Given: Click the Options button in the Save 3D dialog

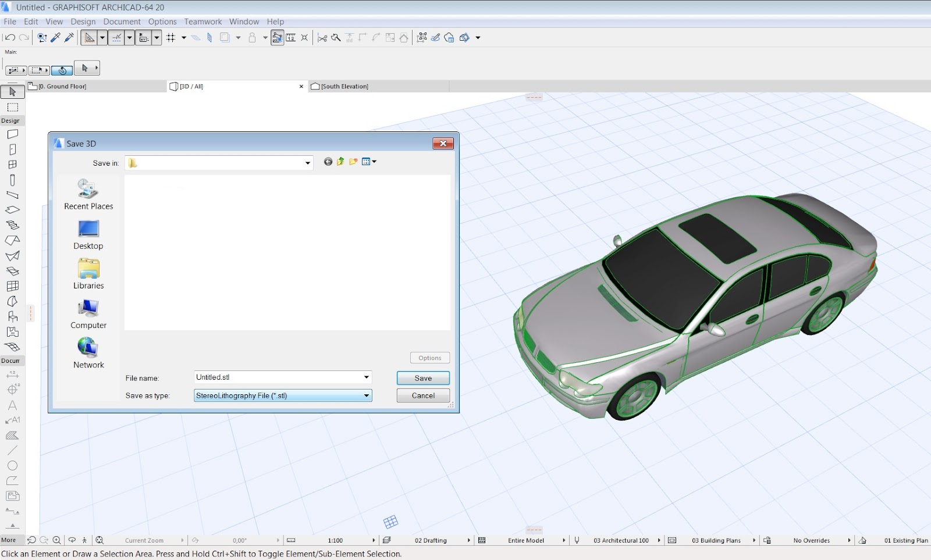Looking at the screenshot, I should [x=429, y=358].
